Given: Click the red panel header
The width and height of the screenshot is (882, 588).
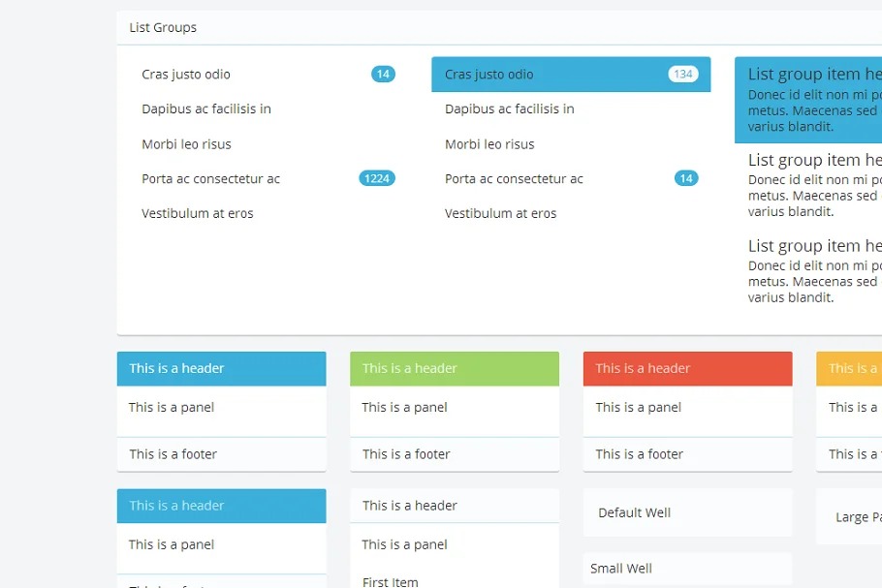Looking at the screenshot, I should 687,368.
